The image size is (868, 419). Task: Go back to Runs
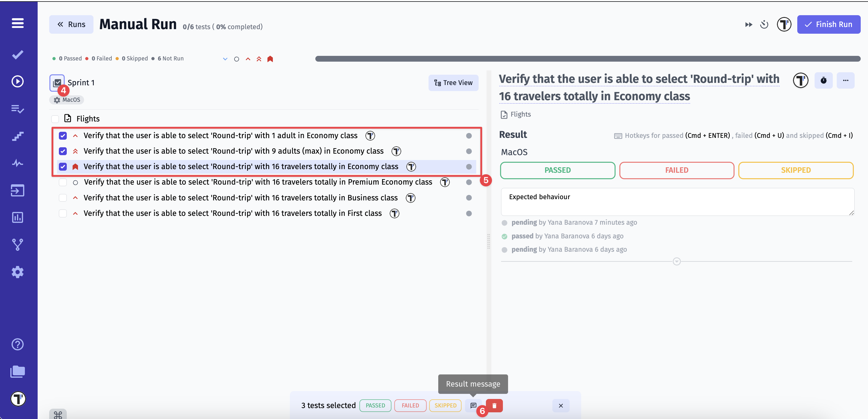click(x=71, y=25)
